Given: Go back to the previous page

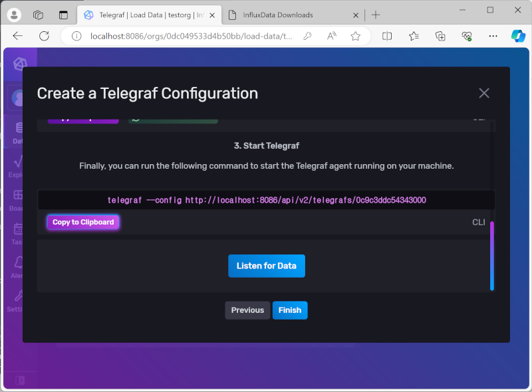Looking at the screenshot, I should click(18, 36).
